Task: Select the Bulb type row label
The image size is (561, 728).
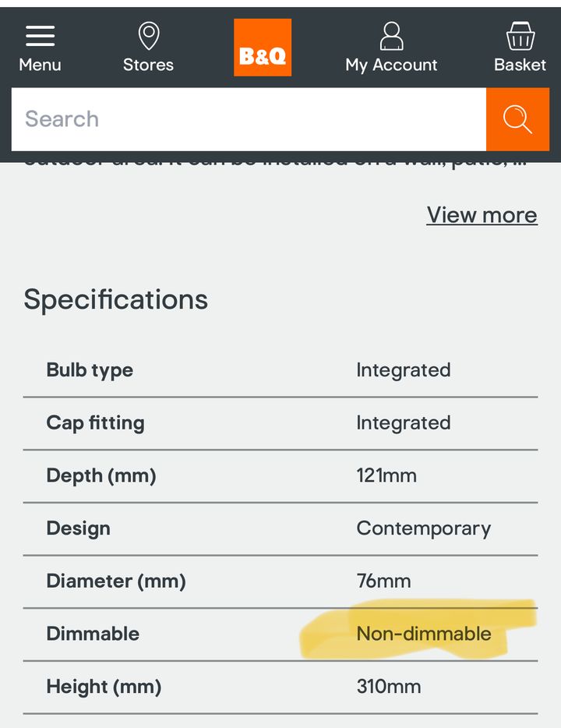Action: [x=90, y=370]
